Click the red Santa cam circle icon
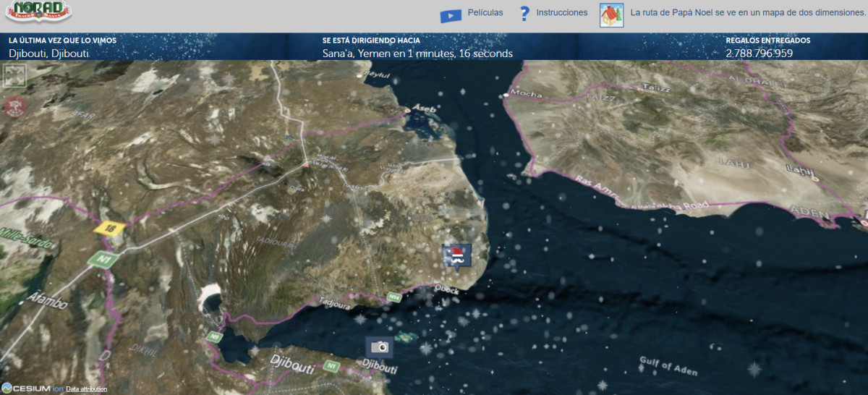Viewport: 868px width, 395px height. 13,107
